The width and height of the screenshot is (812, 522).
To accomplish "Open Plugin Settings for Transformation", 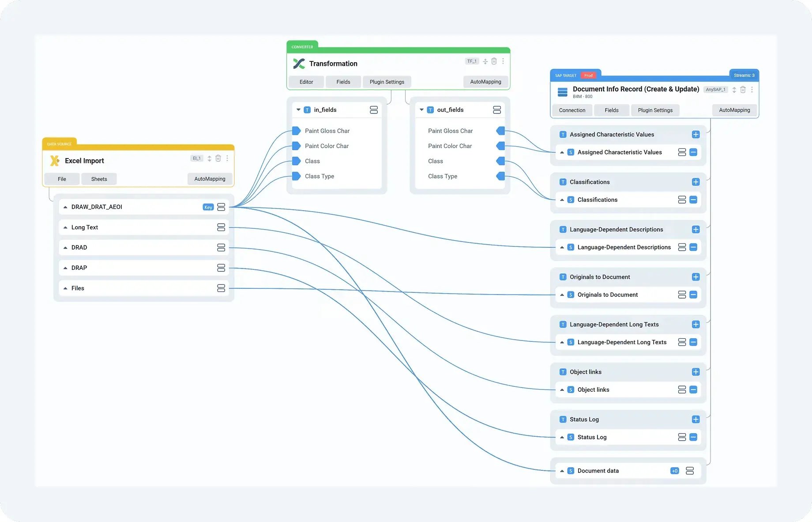I will pyautogui.click(x=387, y=82).
